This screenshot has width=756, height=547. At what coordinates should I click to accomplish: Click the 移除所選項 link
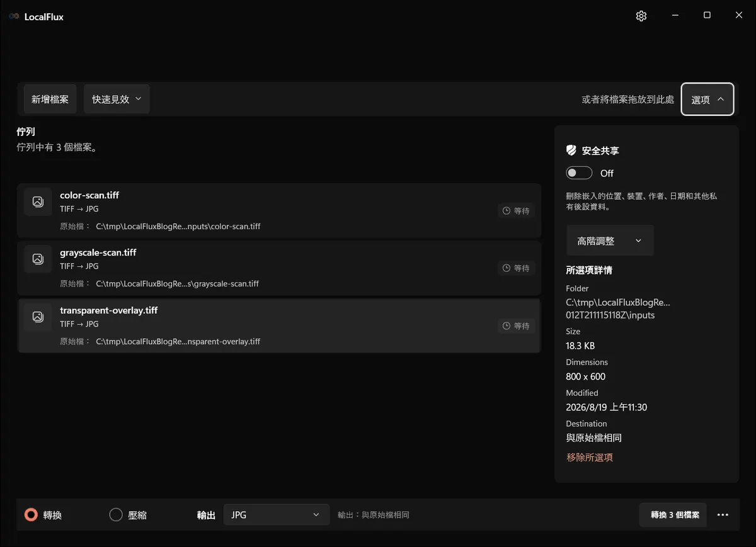(x=590, y=458)
